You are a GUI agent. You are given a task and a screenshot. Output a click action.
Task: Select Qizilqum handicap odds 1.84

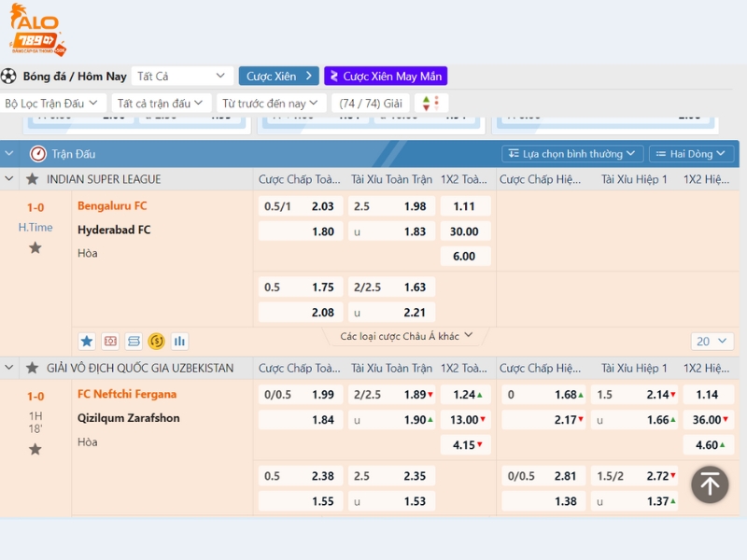(300, 419)
